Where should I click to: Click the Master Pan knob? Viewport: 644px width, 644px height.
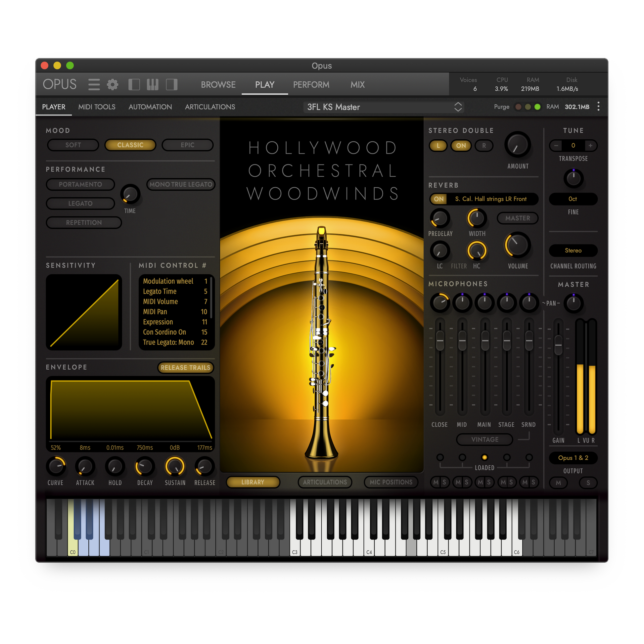(573, 303)
